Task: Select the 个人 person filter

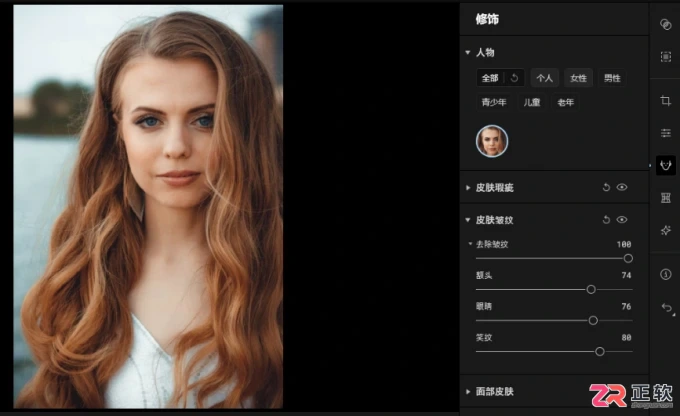Action: pyautogui.click(x=544, y=78)
